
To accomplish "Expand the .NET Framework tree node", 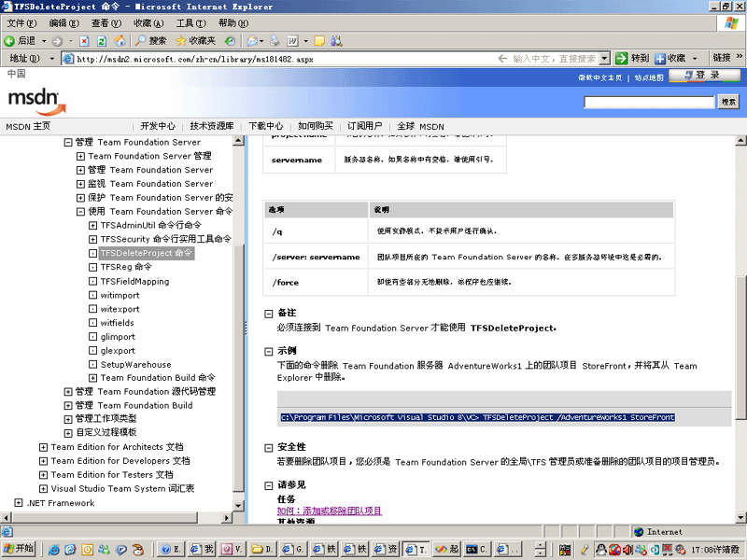I will click(19, 502).
